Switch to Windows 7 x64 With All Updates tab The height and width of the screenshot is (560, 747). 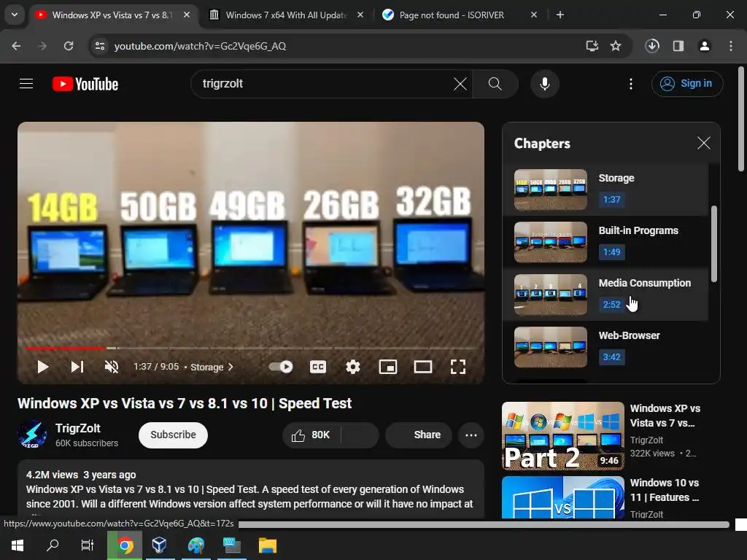286,15
